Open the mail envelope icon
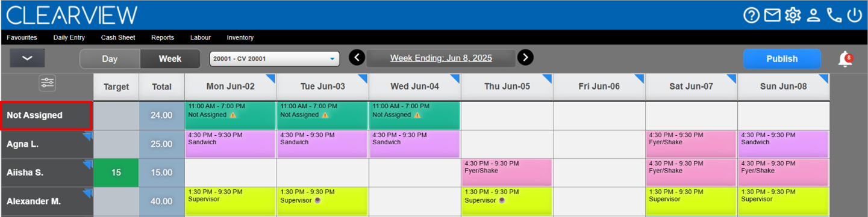This screenshot has width=868, height=217. (x=772, y=15)
